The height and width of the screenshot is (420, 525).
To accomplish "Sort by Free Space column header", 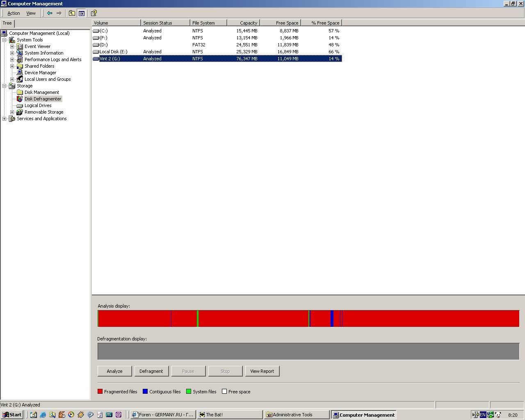I will point(281,23).
